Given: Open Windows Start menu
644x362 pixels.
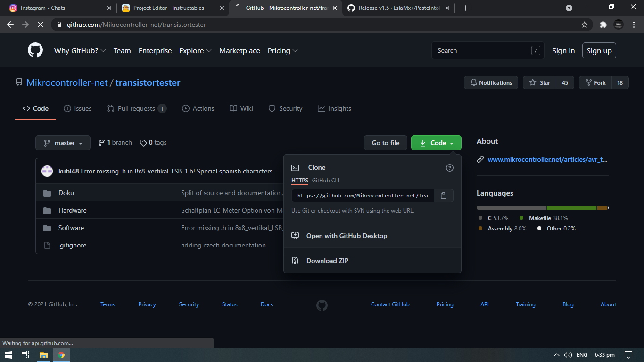Looking at the screenshot, I should tap(8, 355).
